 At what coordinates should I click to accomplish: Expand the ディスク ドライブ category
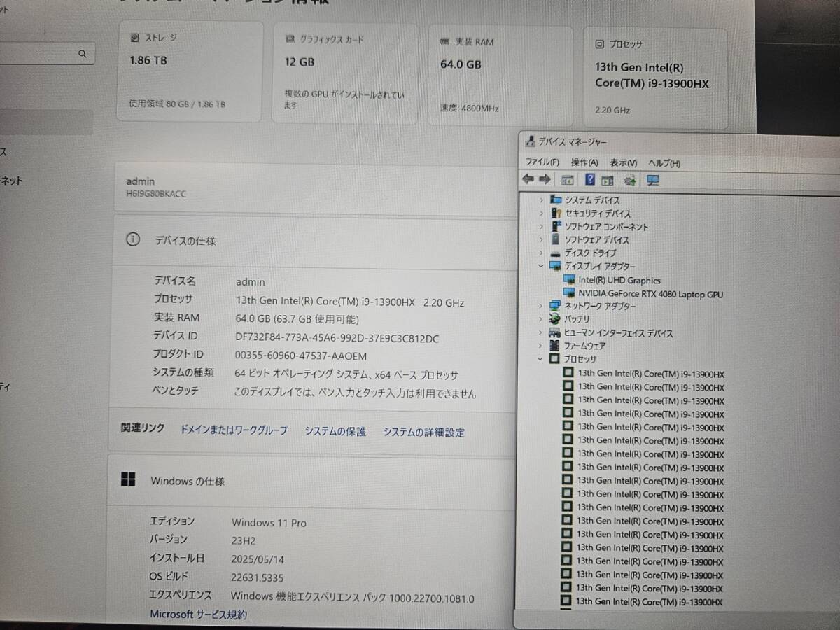541,253
